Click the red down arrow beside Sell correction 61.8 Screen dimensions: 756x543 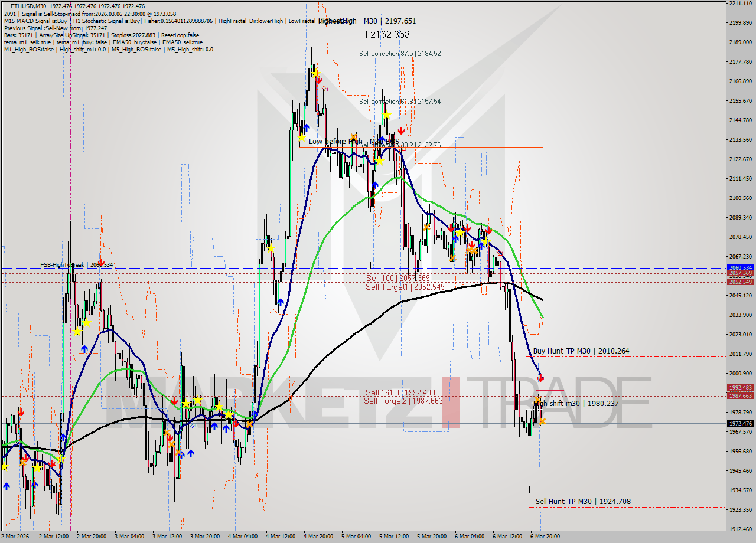tap(400, 130)
